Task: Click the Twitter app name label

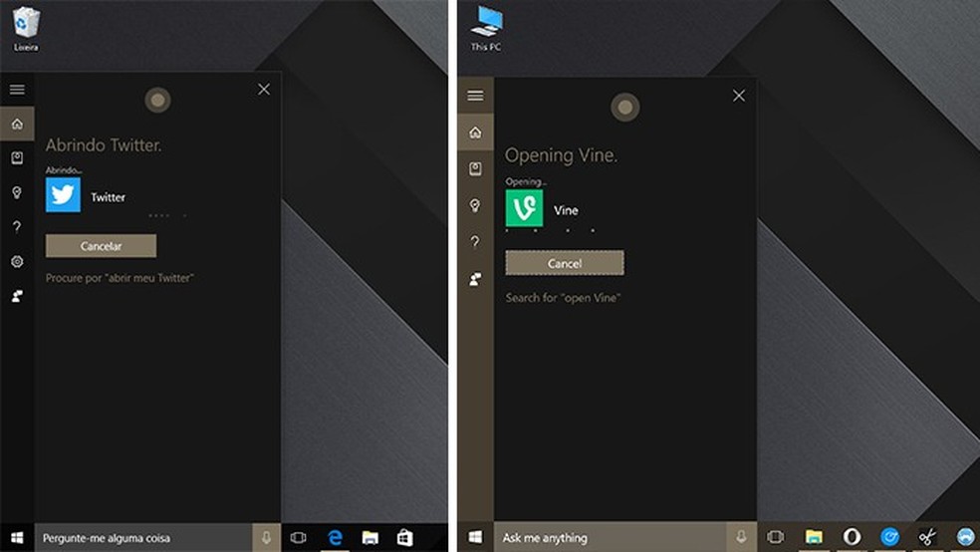Action: tap(109, 197)
